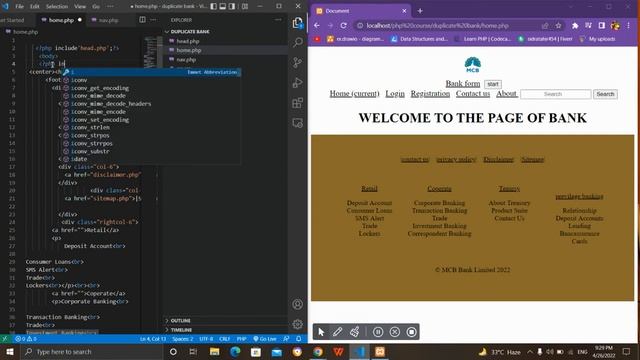
Task: Change language mode PHP in status bar
Action: (241, 339)
